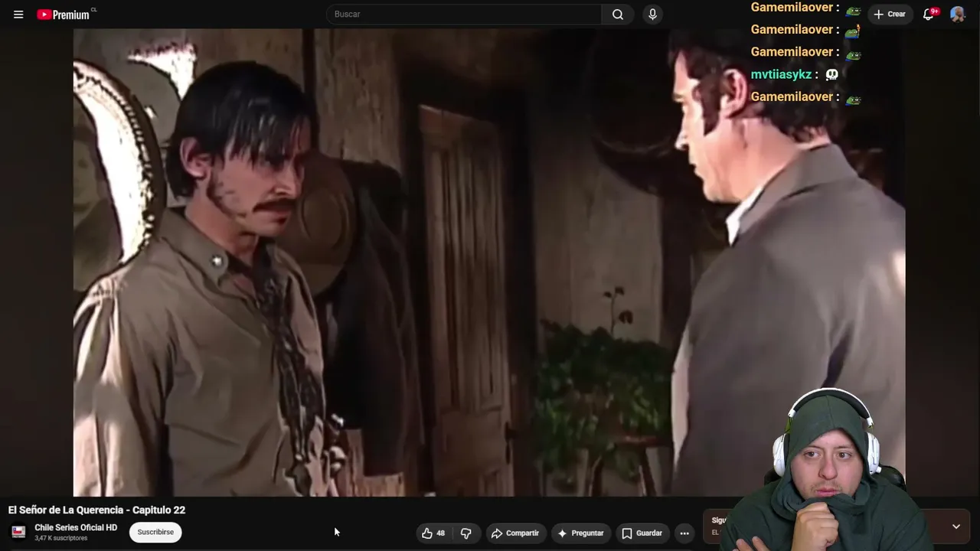980x551 pixels.
Task: Open the Crear menu button
Action: pyautogui.click(x=890, y=14)
